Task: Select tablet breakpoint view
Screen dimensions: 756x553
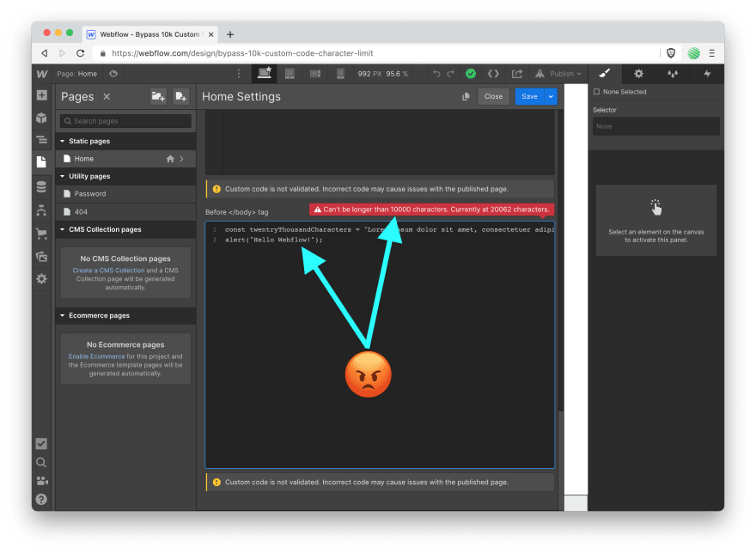Action: tap(290, 73)
